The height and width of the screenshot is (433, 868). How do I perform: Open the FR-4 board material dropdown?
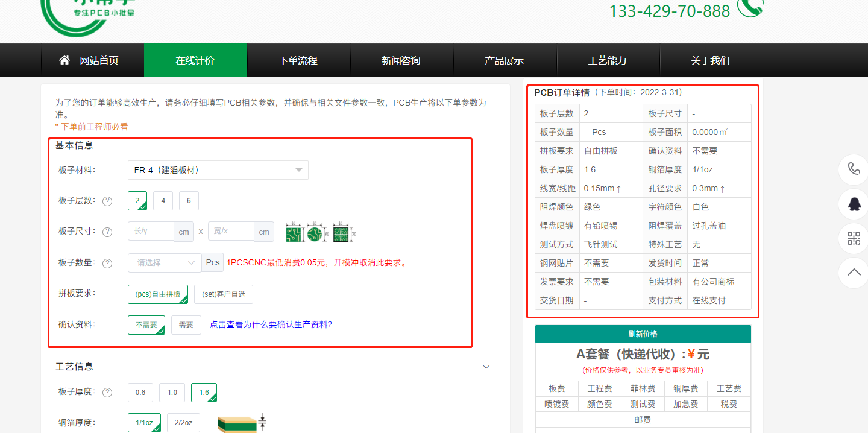click(218, 170)
